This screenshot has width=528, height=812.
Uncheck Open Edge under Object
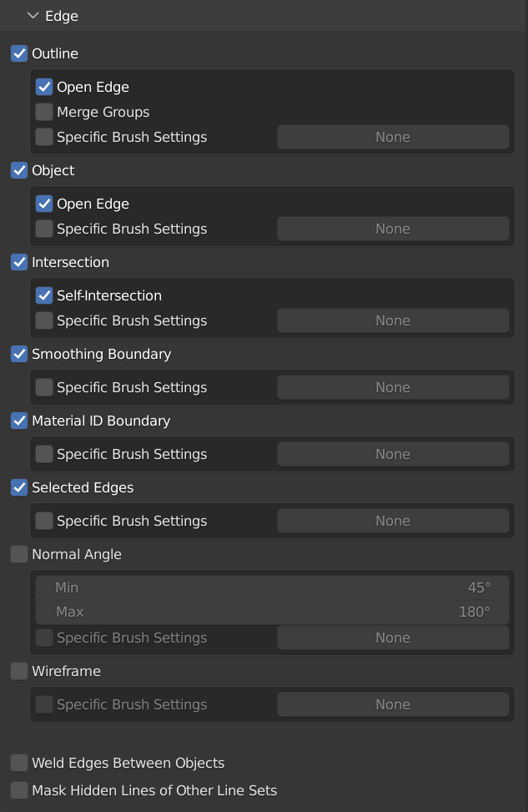pos(44,204)
